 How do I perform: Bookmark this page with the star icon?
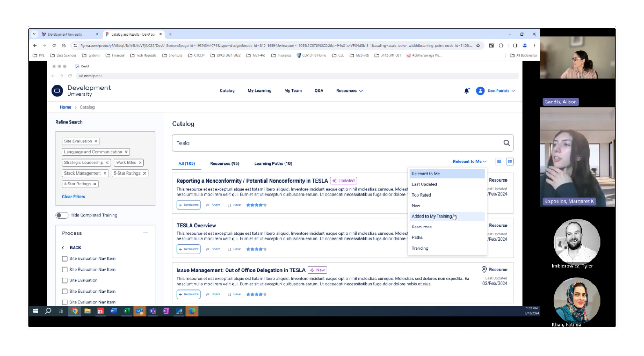pos(478,45)
